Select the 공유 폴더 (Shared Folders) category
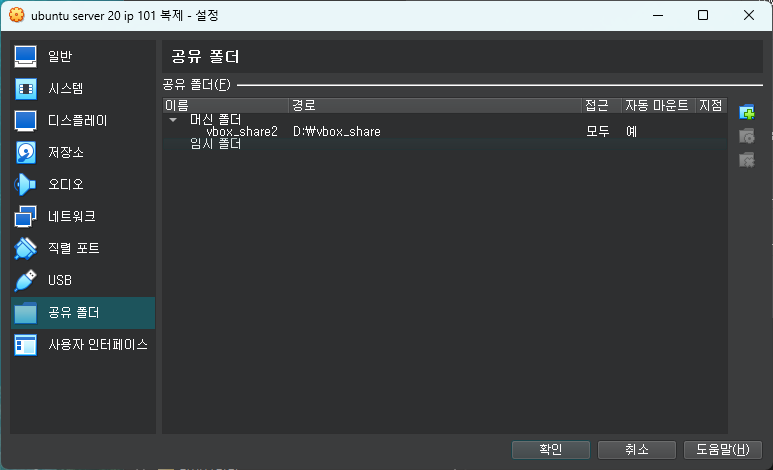Viewport: 773px width, 470px height. click(83, 313)
